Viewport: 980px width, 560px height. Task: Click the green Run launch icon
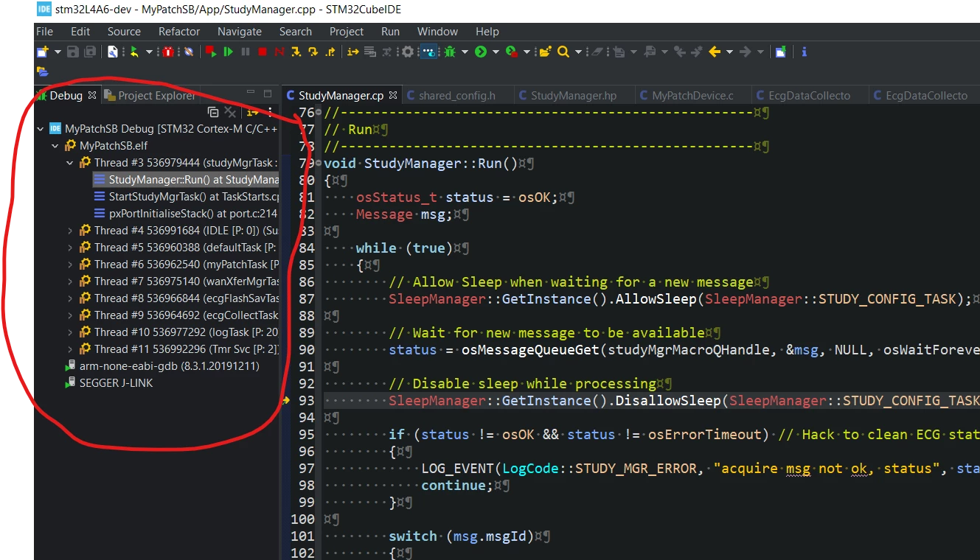coord(481,52)
